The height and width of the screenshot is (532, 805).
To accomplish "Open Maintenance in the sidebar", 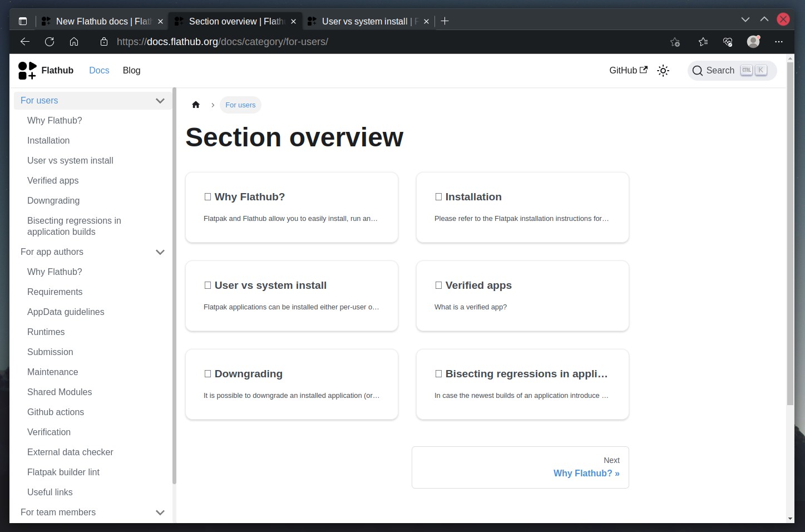I will 52,372.
